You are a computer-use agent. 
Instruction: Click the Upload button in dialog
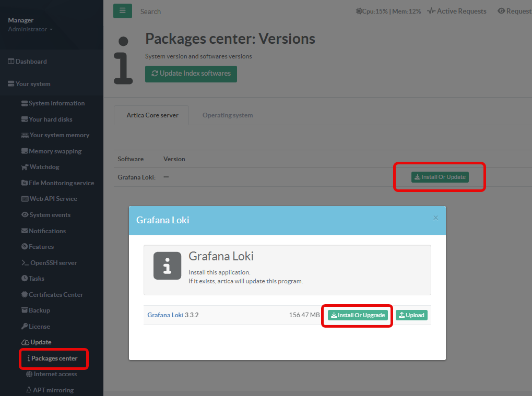click(x=411, y=315)
